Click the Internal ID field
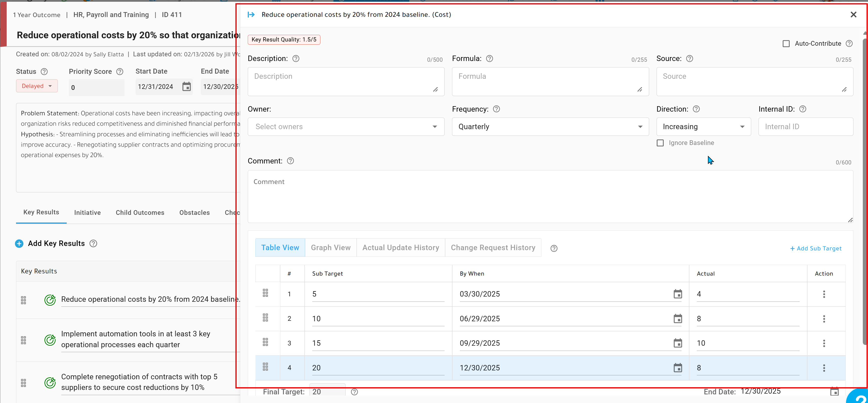The image size is (868, 403). [806, 127]
